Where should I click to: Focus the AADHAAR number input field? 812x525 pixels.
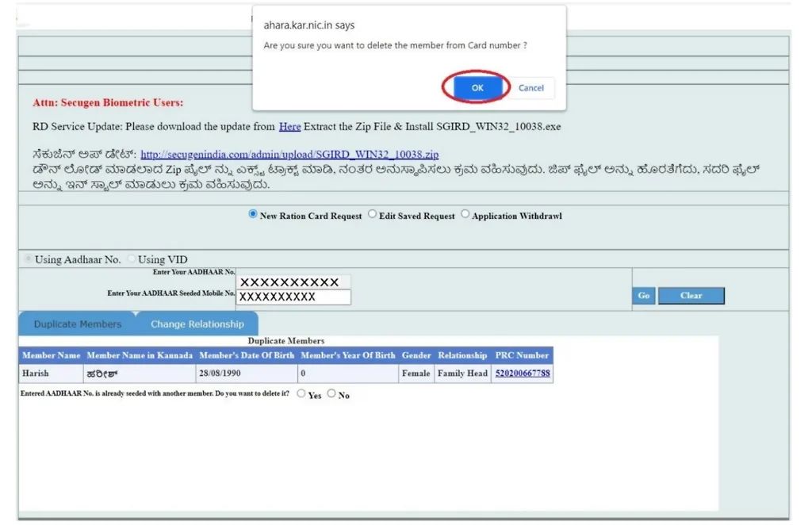[293, 282]
